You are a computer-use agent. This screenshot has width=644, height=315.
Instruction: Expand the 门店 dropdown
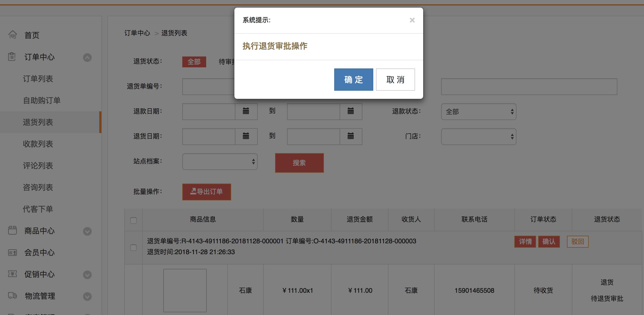[x=479, y=136]
